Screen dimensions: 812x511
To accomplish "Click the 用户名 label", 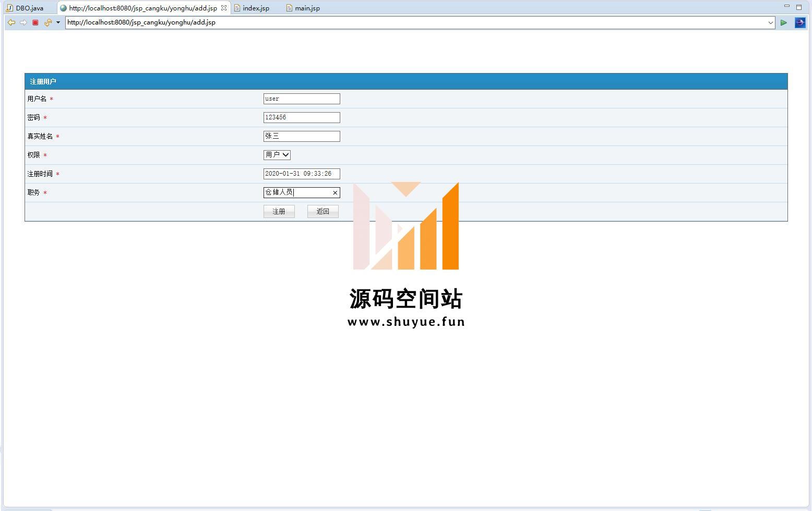I will 37,99.
